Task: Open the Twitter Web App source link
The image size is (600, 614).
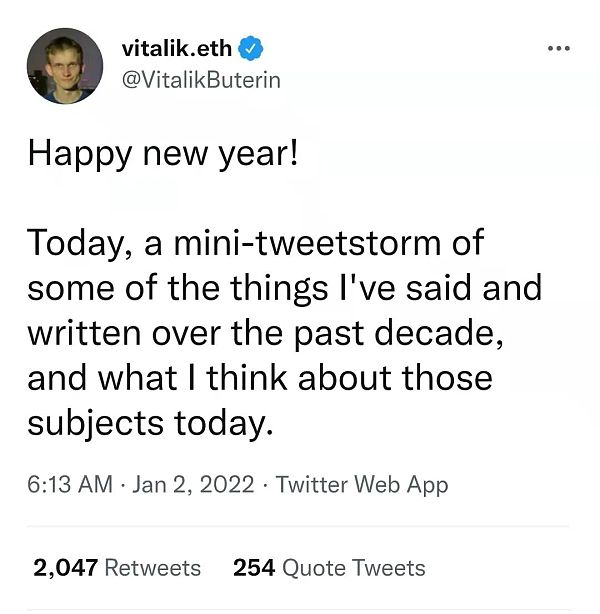Action: click(x=361, y=485)
